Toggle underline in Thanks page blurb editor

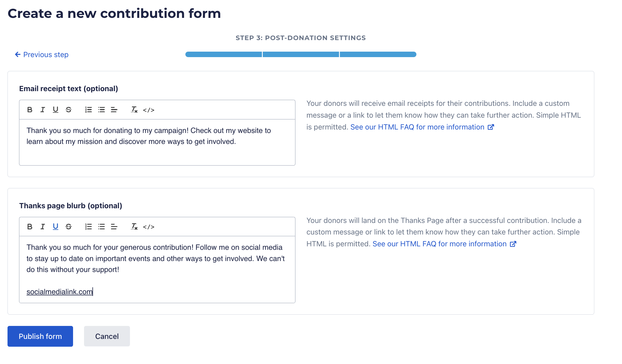[55, 227]
